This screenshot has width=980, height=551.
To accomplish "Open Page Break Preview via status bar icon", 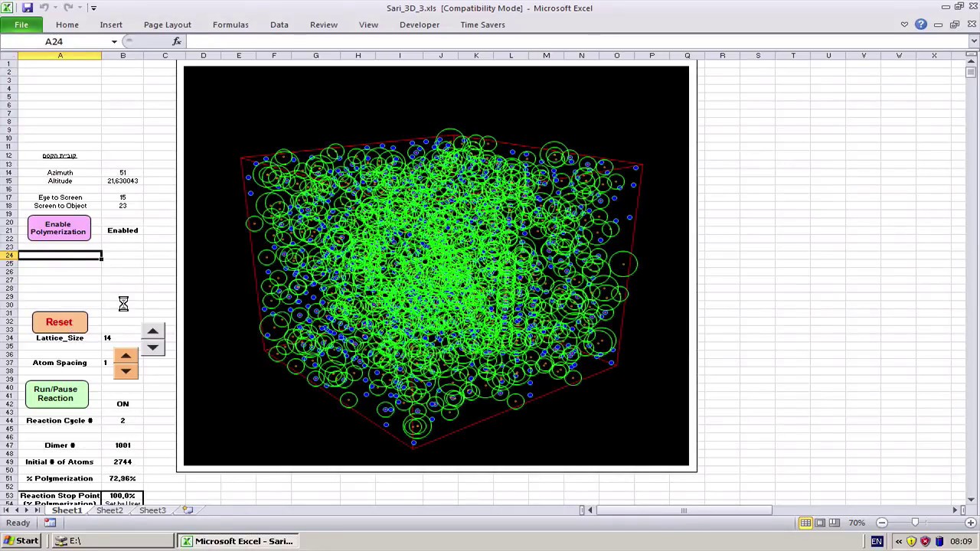I will 834,523.
